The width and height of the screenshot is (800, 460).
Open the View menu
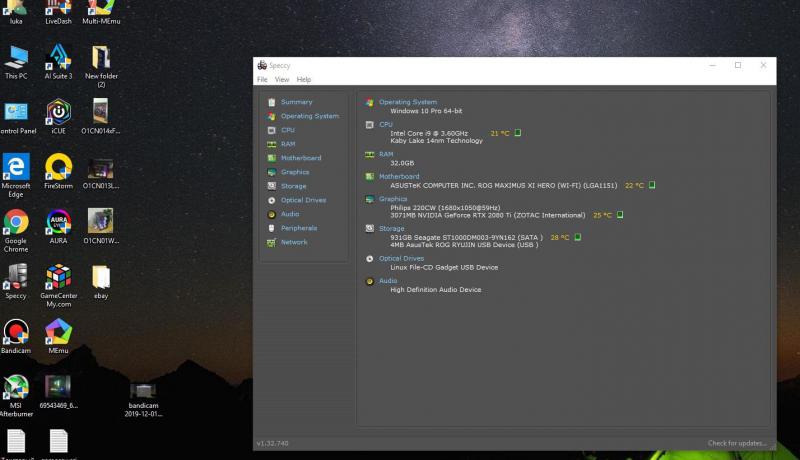(282, 79)
